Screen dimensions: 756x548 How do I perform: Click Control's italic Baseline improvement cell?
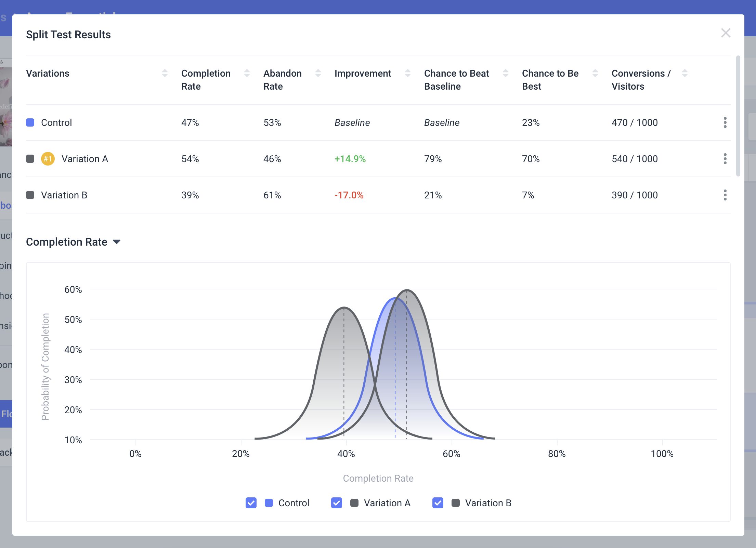click(x=352, y=122)
